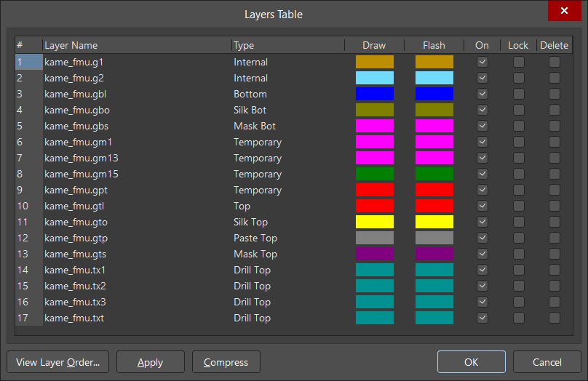Open Type cell for kame_fmu.gm13

point(258,158)
